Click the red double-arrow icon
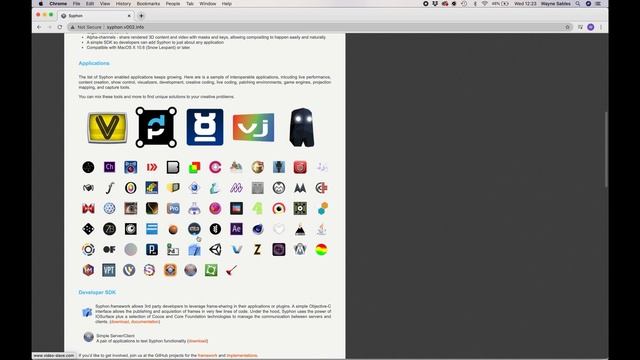The width and height of the screenshot is (640, 360). [x=152, y=167]
